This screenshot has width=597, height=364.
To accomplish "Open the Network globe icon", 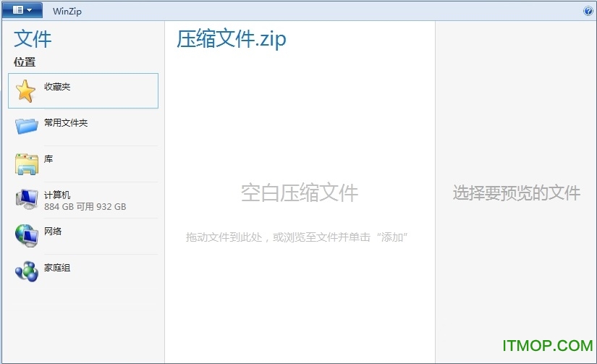I will point(27,235).
